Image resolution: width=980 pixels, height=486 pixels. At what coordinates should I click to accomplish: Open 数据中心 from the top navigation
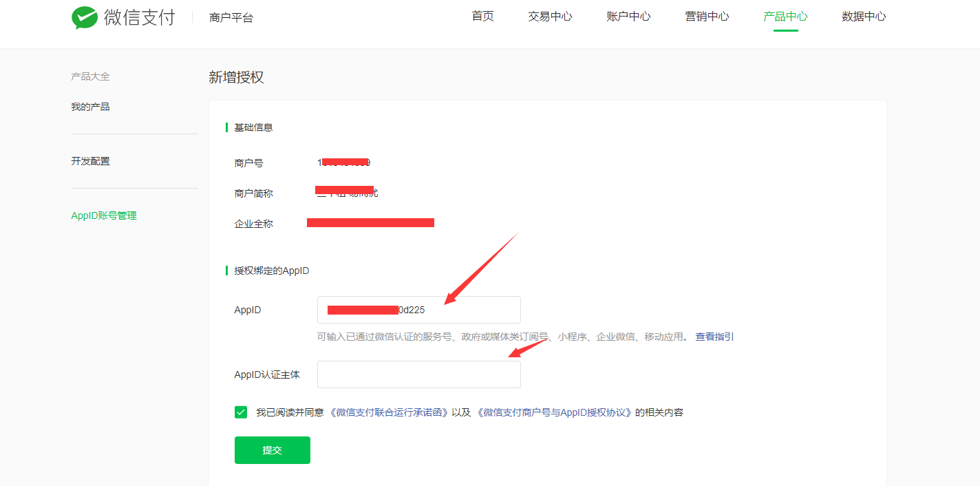tap(864, 17)
